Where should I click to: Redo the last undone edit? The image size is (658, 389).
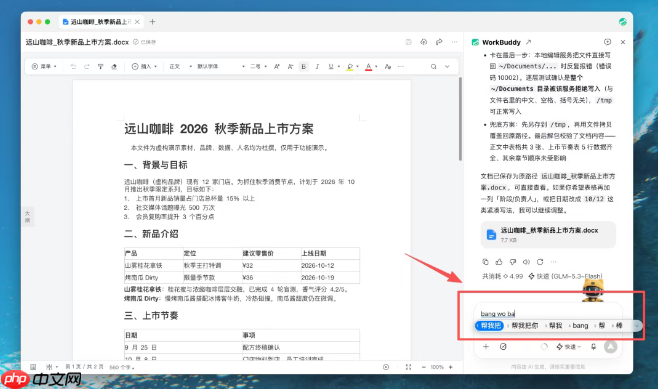pos(86,66)
